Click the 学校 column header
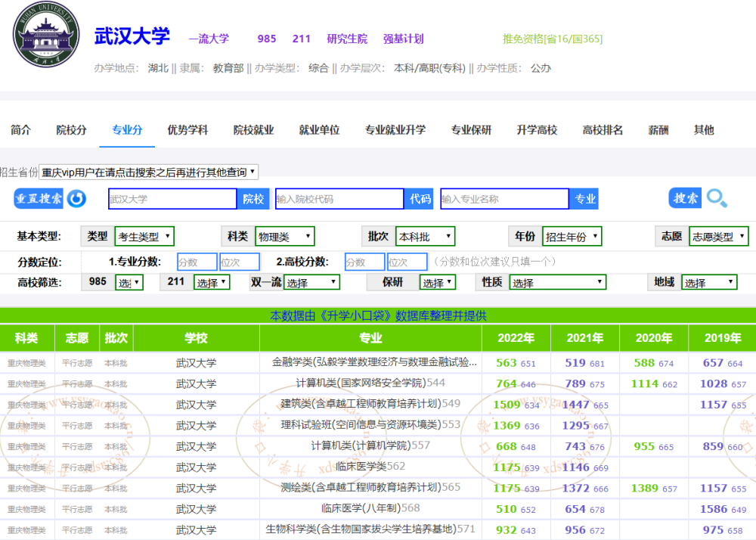The width and height of the screenshot is (756, 540). click(196, 338)
